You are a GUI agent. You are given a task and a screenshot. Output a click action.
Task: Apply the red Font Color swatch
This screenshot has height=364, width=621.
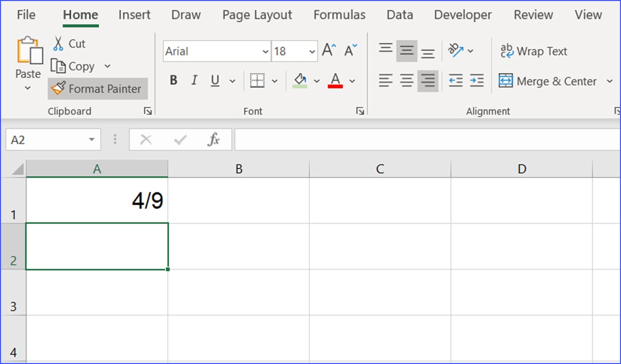tap(335, 81)
